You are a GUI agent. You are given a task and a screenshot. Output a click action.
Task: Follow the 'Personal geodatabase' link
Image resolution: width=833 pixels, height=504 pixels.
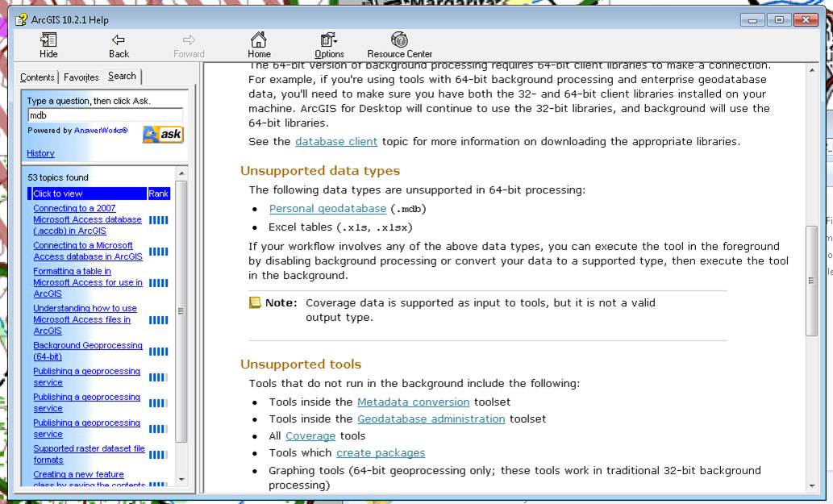327,209
